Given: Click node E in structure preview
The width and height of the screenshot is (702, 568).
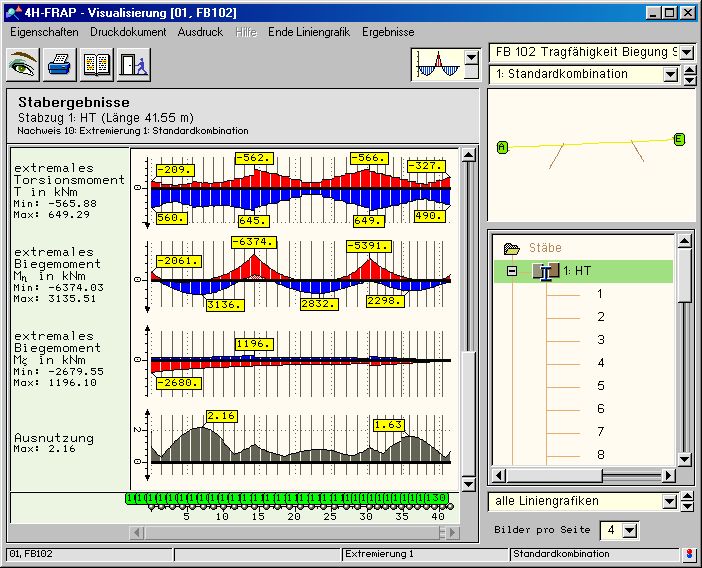Looking at the screenshot, I should tap(679, 139).
